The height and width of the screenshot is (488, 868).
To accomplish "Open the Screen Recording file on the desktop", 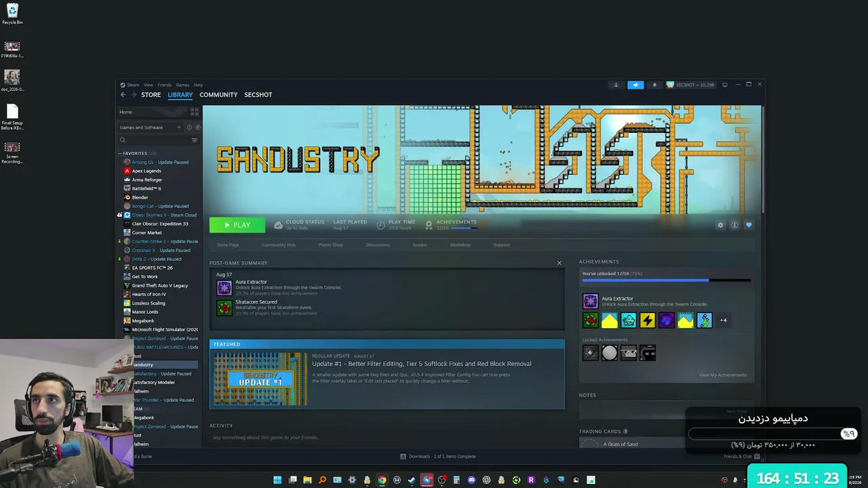I will [x=12, y=153].
